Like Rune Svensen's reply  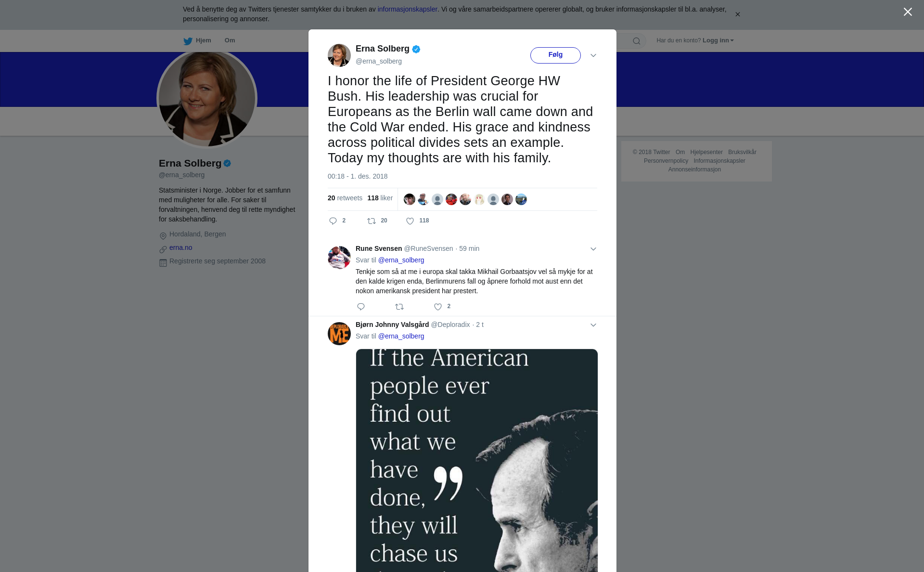[x=438, y=307]
